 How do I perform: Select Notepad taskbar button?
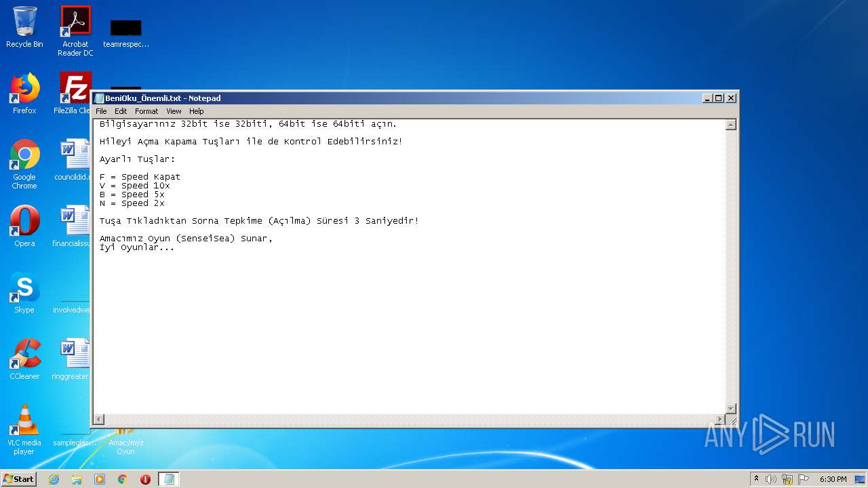click(x=169, y=479)
